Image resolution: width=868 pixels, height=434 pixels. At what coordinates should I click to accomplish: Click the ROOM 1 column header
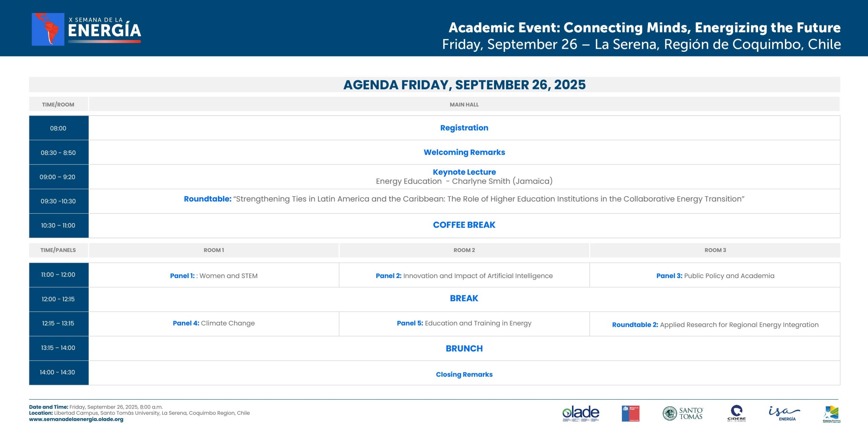point(214,250)
